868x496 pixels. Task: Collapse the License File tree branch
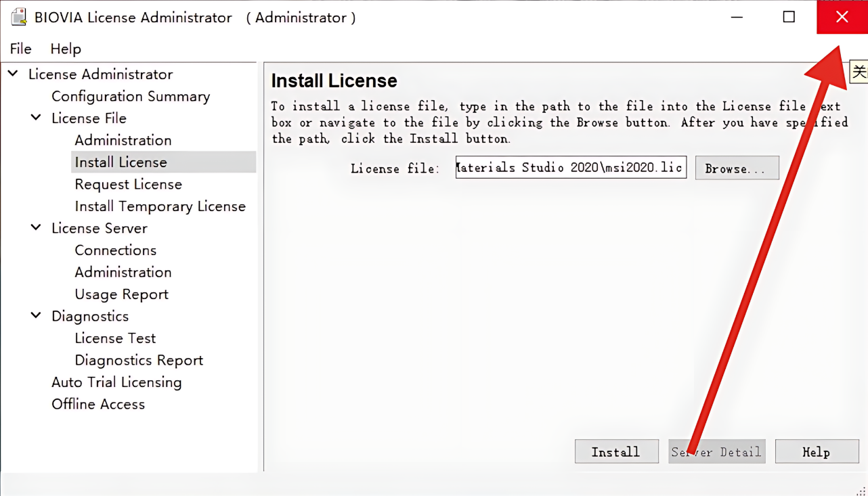pyautogui.click(x=36, y=117)
